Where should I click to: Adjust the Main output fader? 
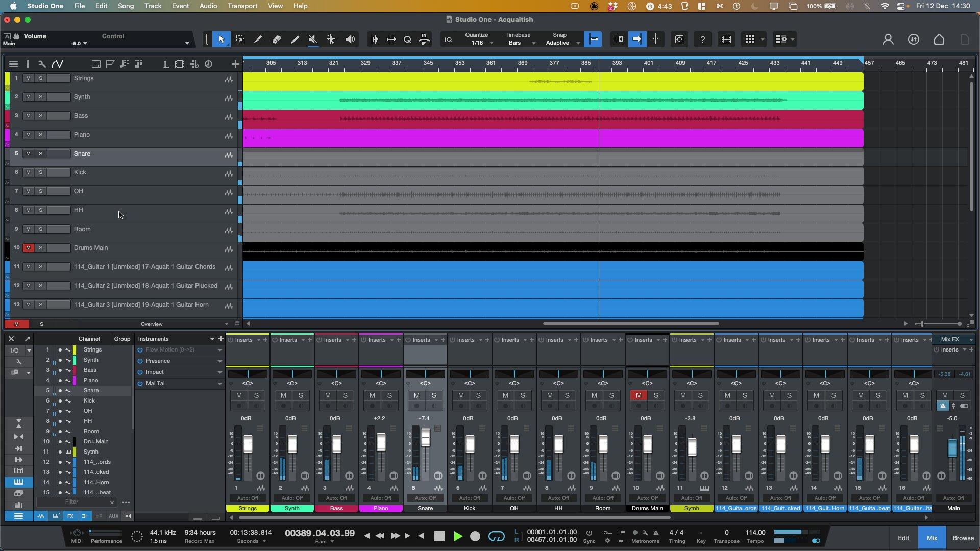pyautogui.click(x=952, y=448)
